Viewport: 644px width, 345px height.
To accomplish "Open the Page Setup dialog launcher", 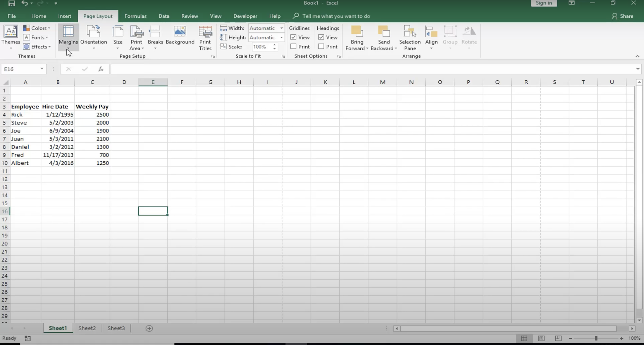I will tap(213, 56).
